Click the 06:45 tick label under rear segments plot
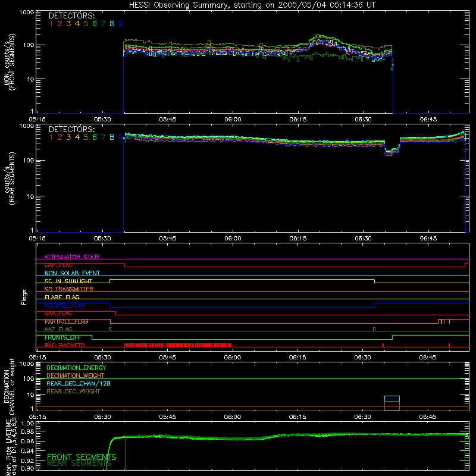The height and width of the screenshot is (476, 476). point(428,239)
